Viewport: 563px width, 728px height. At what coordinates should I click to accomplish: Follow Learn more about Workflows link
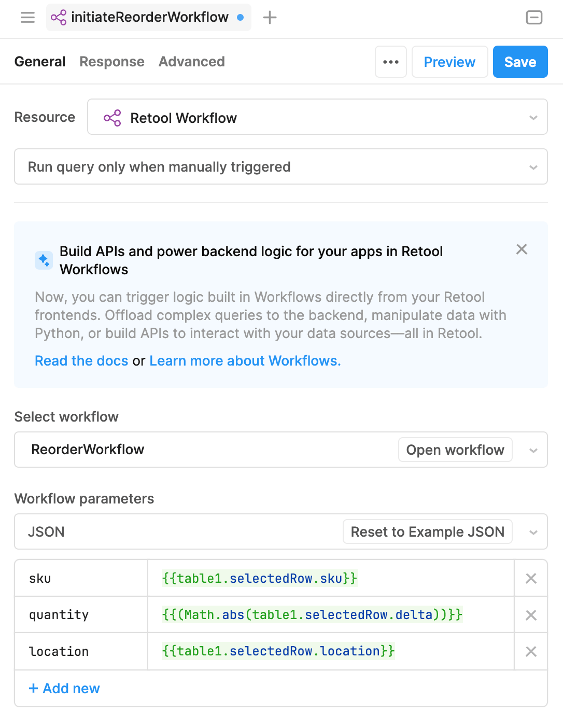coord(245,361)
